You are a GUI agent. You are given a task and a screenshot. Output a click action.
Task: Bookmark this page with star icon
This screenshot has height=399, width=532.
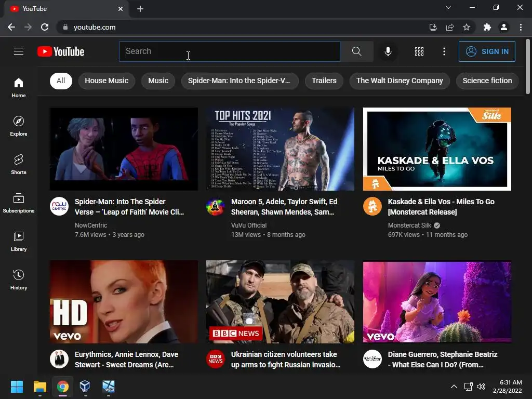467,27
